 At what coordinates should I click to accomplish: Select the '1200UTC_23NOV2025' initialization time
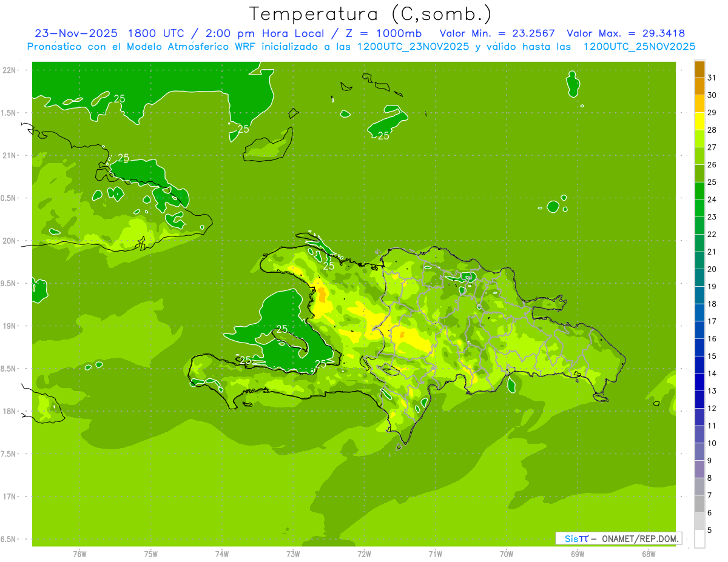tap(413, 47)
